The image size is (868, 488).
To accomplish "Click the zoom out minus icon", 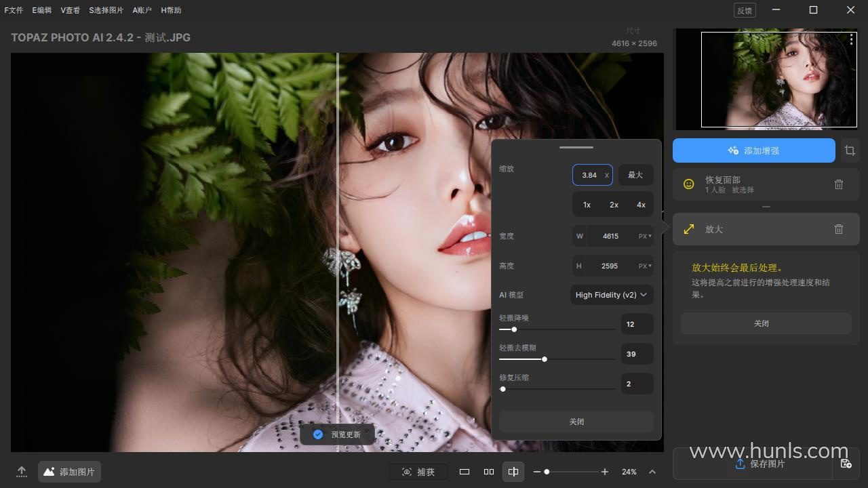I will tap(536, 472).
